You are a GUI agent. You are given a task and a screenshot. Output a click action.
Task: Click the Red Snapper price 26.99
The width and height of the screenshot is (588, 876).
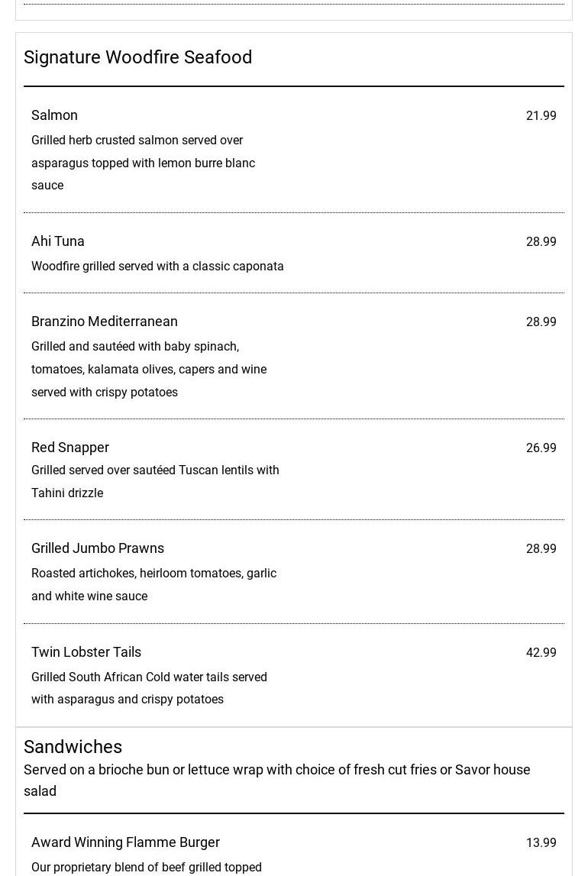tap(541, 448)
